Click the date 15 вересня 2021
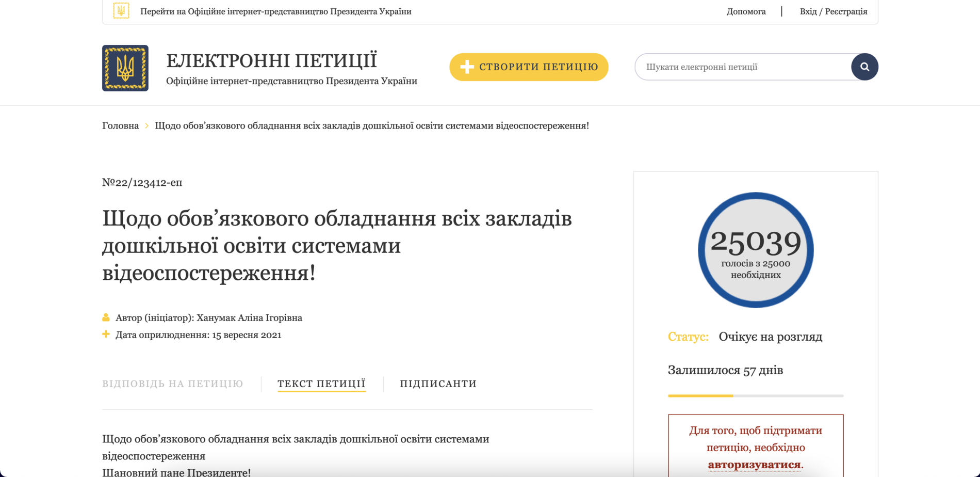The height and width of the screenshot is (477, 980). click(247, 335)
